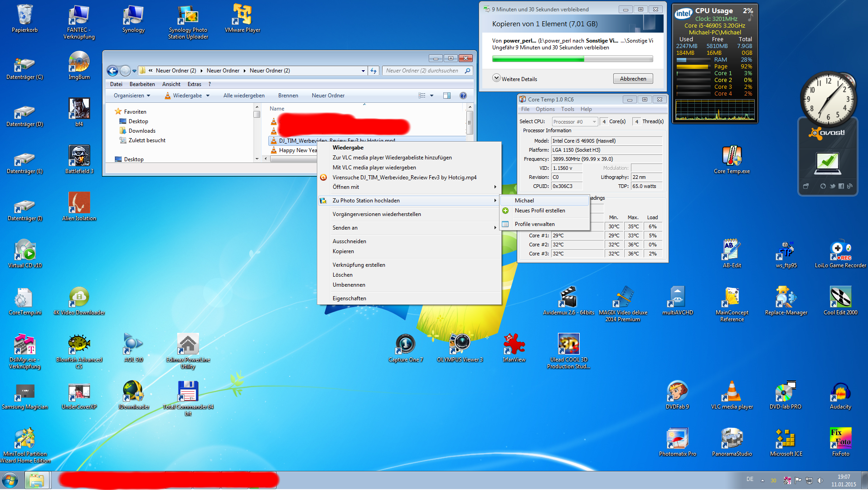Open Core Temp.exe desktop icon

click(731, 157)
